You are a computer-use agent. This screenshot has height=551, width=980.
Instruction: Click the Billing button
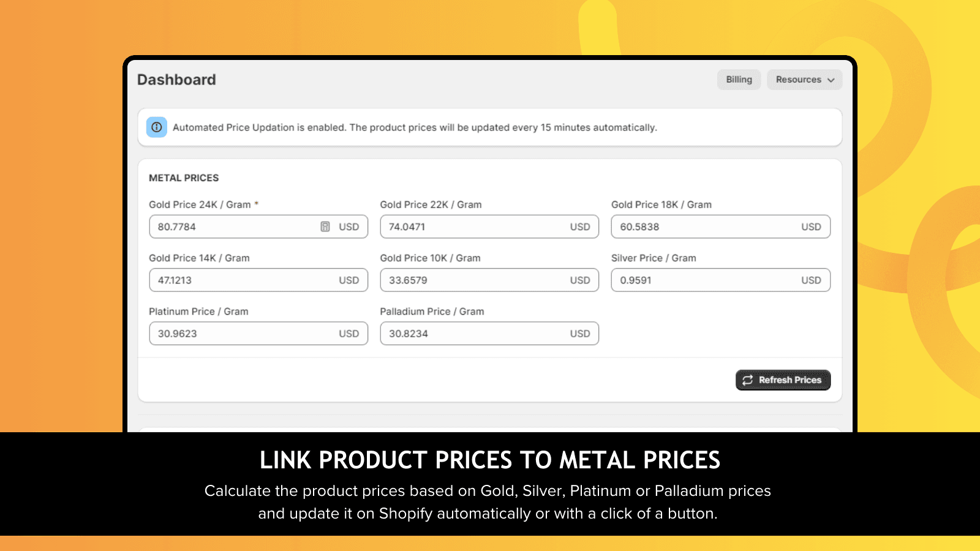739,80
